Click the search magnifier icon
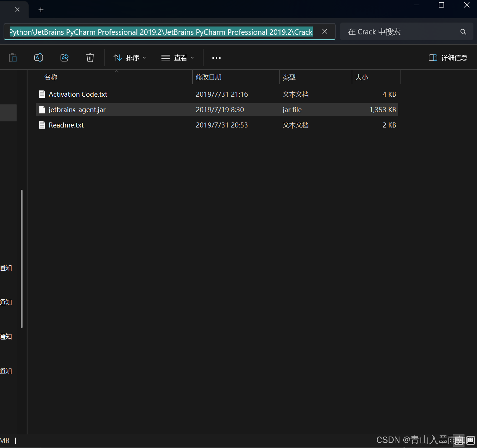477x448 pixels. point(463,32)
